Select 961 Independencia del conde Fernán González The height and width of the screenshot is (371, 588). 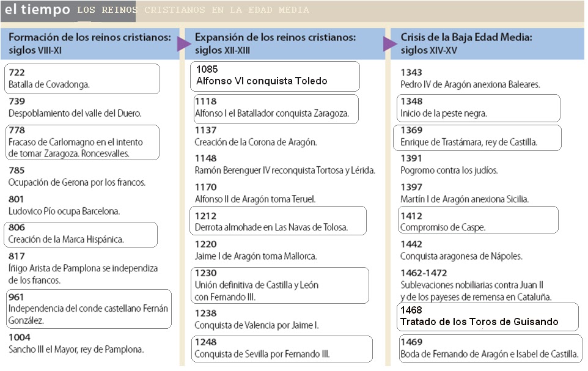coord(89,309)
